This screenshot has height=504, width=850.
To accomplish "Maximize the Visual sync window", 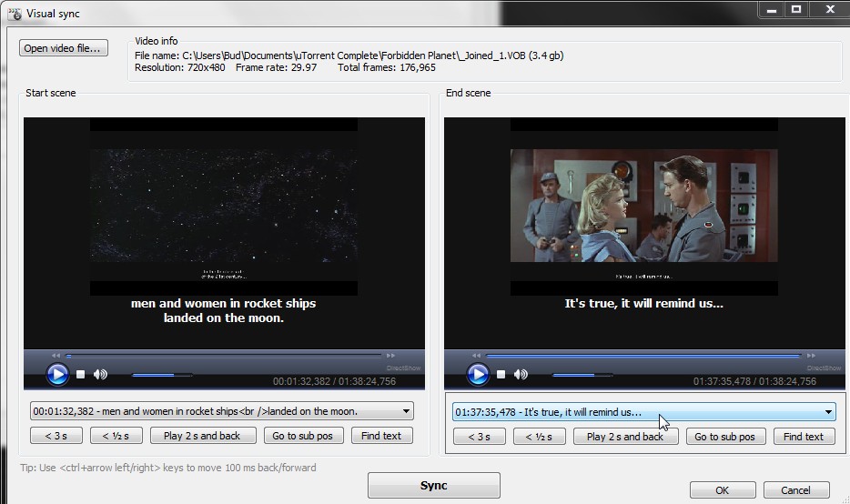I will click(796, 9).
